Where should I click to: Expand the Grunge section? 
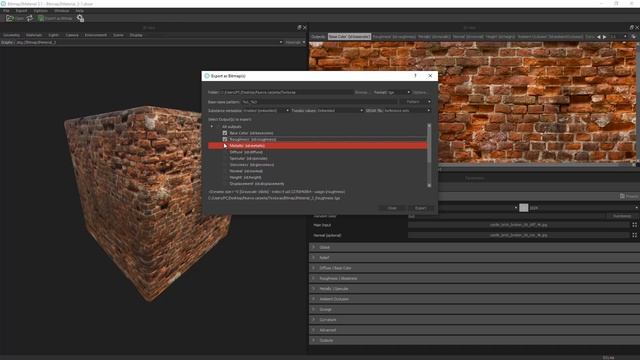tap(474, 309)
